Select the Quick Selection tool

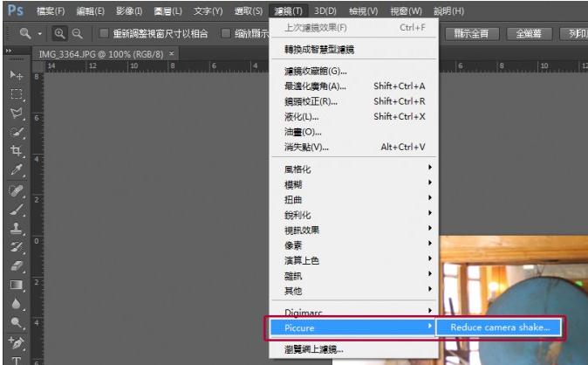[16, 132]
